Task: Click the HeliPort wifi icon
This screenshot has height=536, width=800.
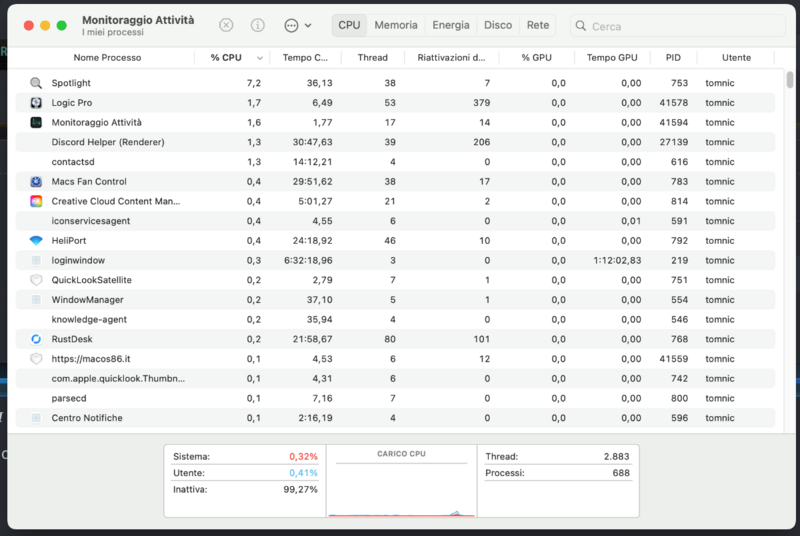Action: (36, 241)
